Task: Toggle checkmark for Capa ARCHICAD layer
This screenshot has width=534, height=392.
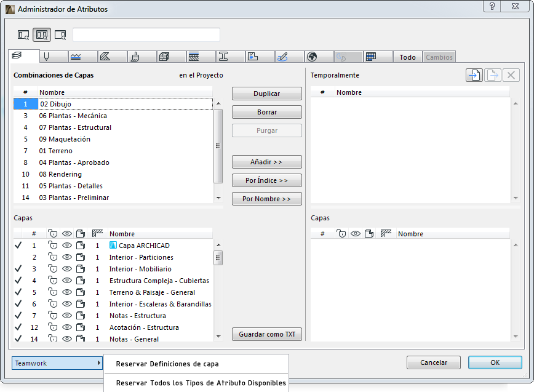Action: point(18,245)
